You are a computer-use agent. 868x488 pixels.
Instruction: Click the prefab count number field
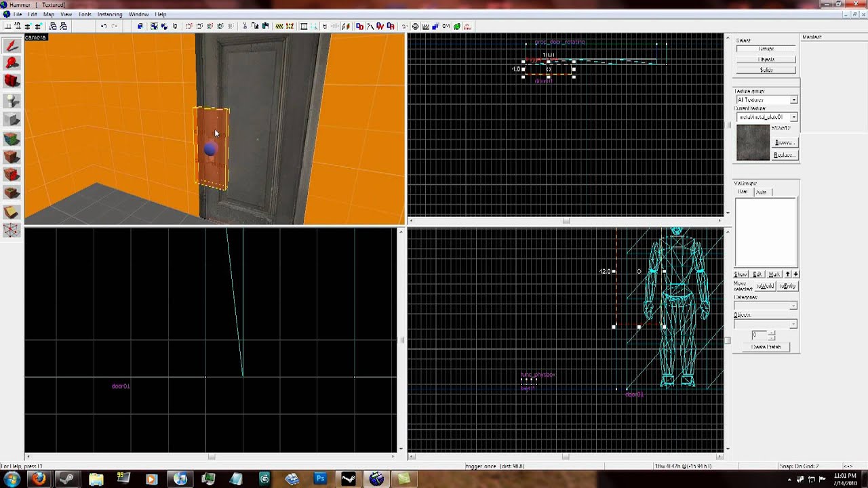point(759,335)
